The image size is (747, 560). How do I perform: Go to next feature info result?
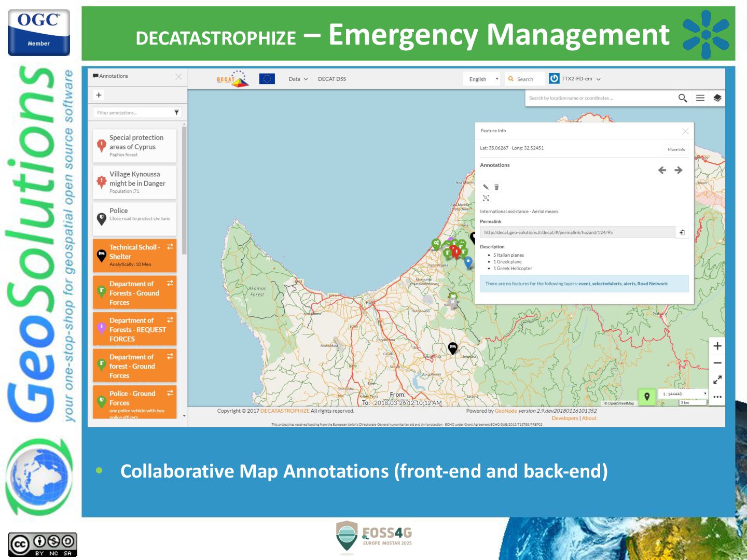coord(679,170)
